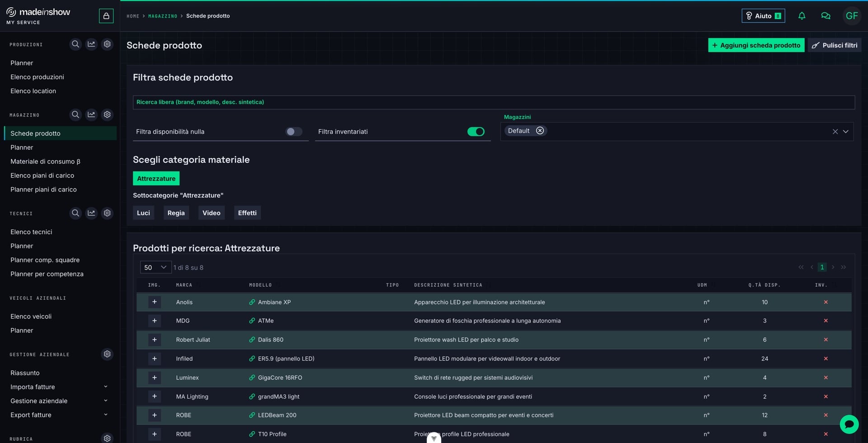The image size is (868, 443).
Task: Click Pulisci filtri button
Action: (835, 45)
